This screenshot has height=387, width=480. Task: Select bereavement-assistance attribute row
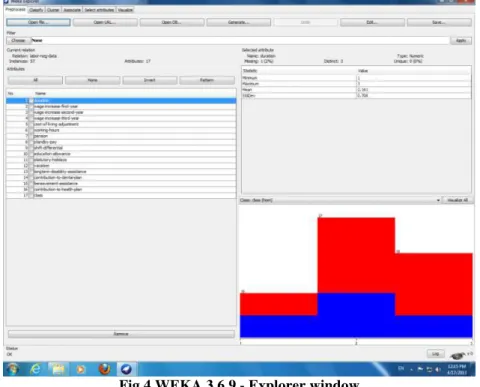(x=121, y=184)
